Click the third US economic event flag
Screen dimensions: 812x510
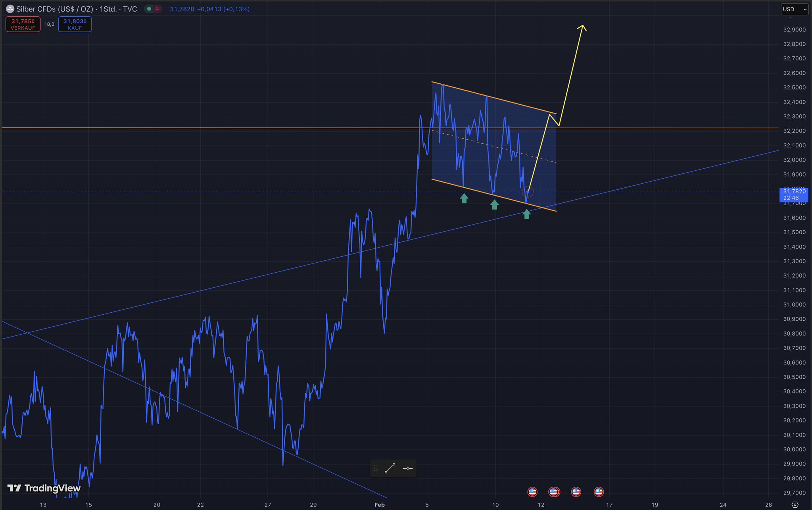click(576, 492)
